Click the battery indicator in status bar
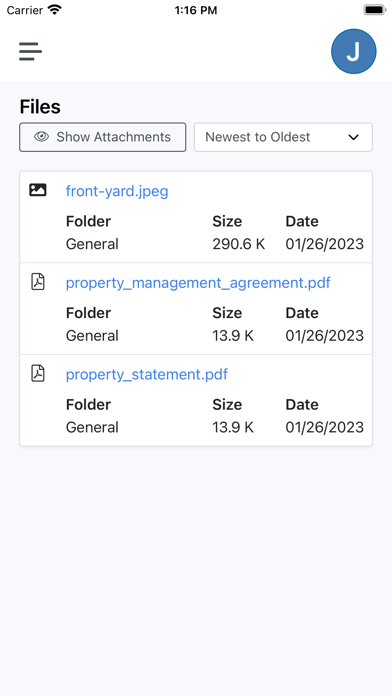The image size is (392, 696). pos(375,10)
